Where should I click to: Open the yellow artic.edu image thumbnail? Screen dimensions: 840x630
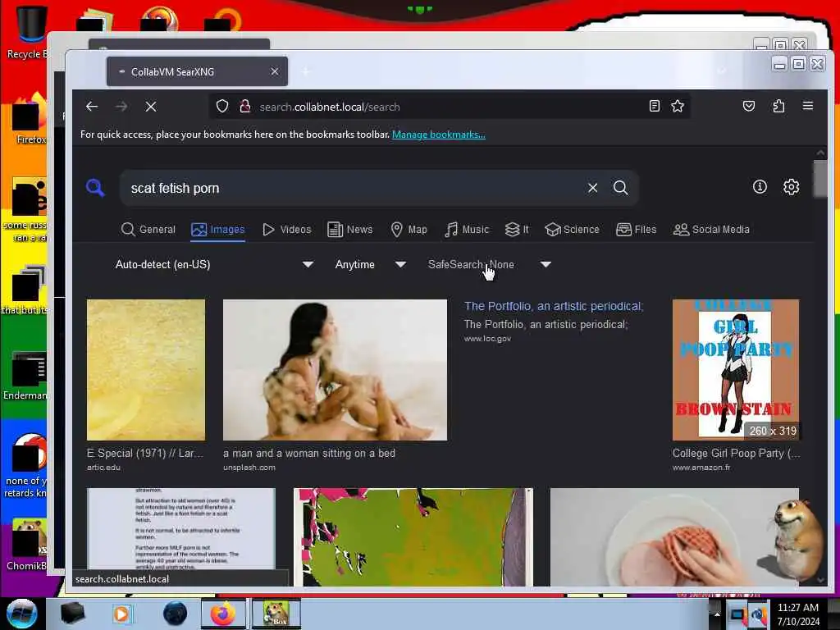146,370
